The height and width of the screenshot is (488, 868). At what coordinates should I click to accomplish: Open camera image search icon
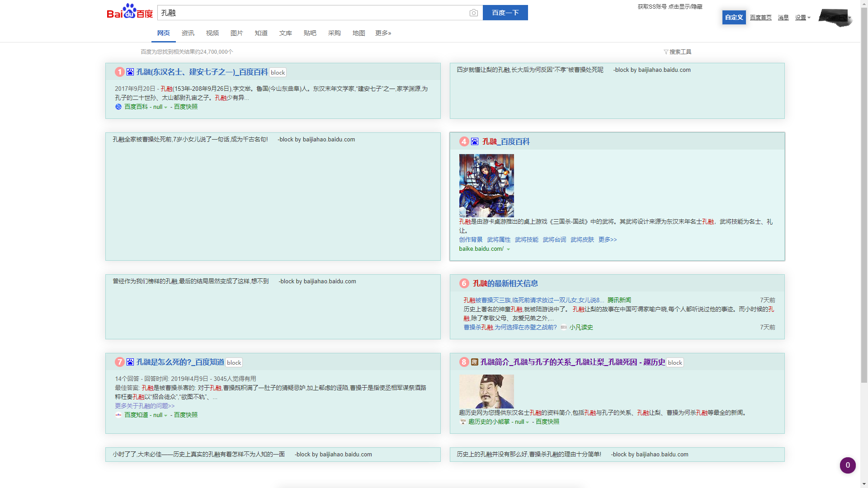[473, 13]
